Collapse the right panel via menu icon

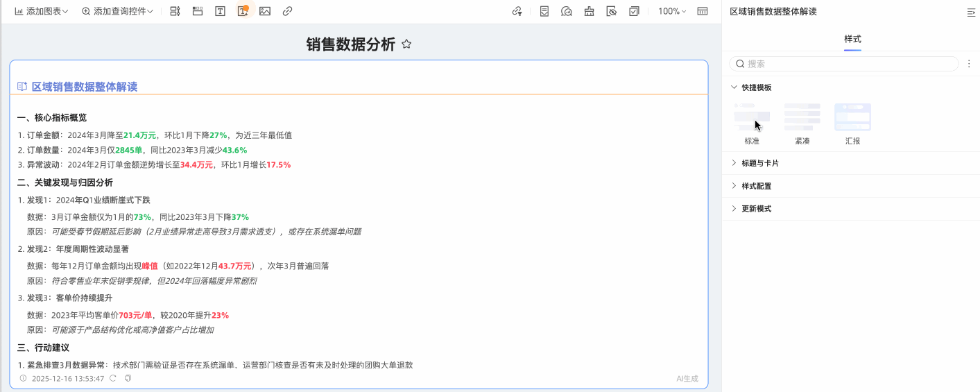coord(971,12)
